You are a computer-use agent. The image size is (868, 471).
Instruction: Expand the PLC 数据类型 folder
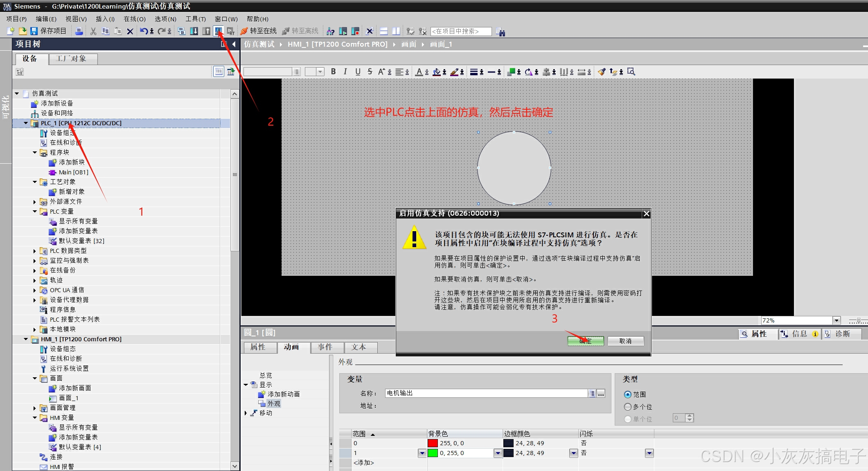pyautogui.click(x=35, y=251)
